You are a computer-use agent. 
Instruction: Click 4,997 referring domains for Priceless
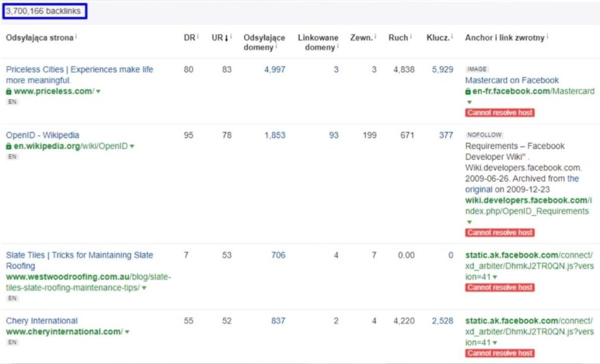pos(274,69)
